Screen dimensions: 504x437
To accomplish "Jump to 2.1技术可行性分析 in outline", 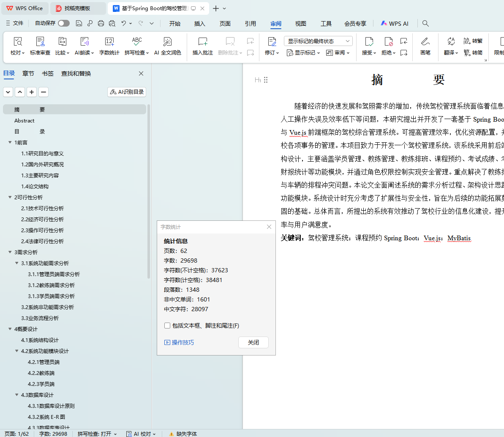I will (x=43, y=208).
